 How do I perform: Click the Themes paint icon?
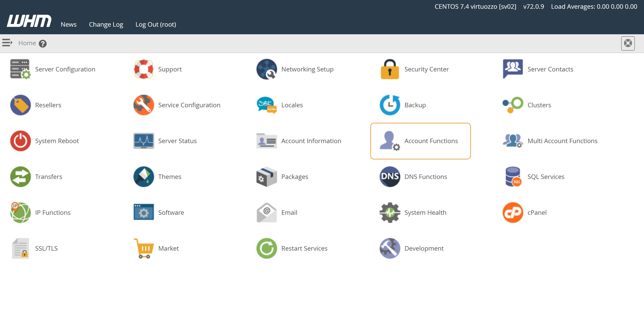[x=144, y=176]
